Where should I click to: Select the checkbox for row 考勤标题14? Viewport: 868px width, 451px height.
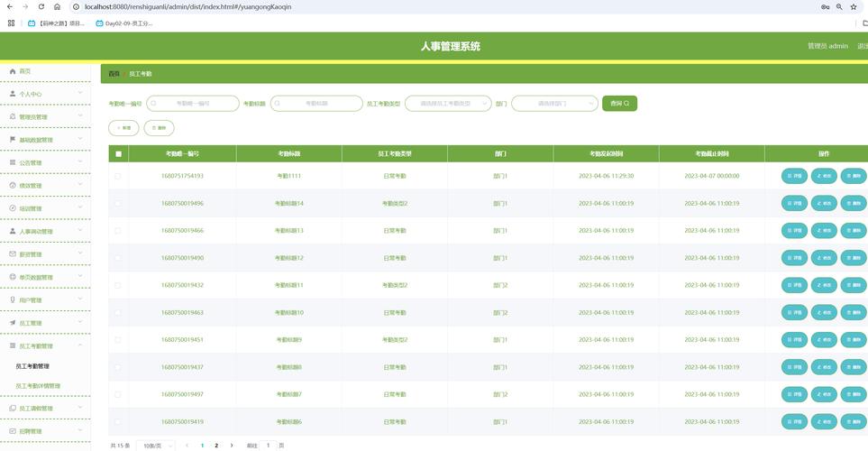pyautogui.click(x=118, y=204)
